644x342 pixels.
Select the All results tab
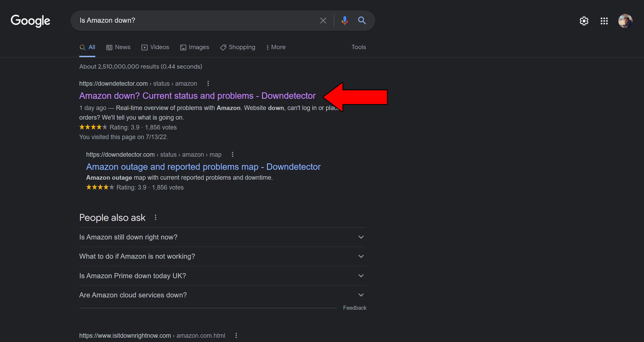[x=87, y=47]
